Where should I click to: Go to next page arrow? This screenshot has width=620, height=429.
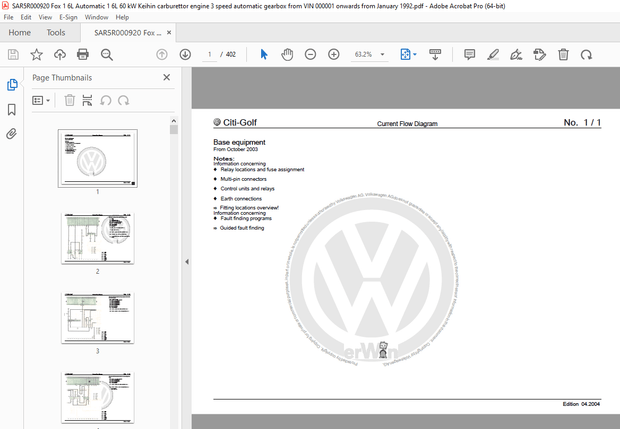[x=185, y=55]
